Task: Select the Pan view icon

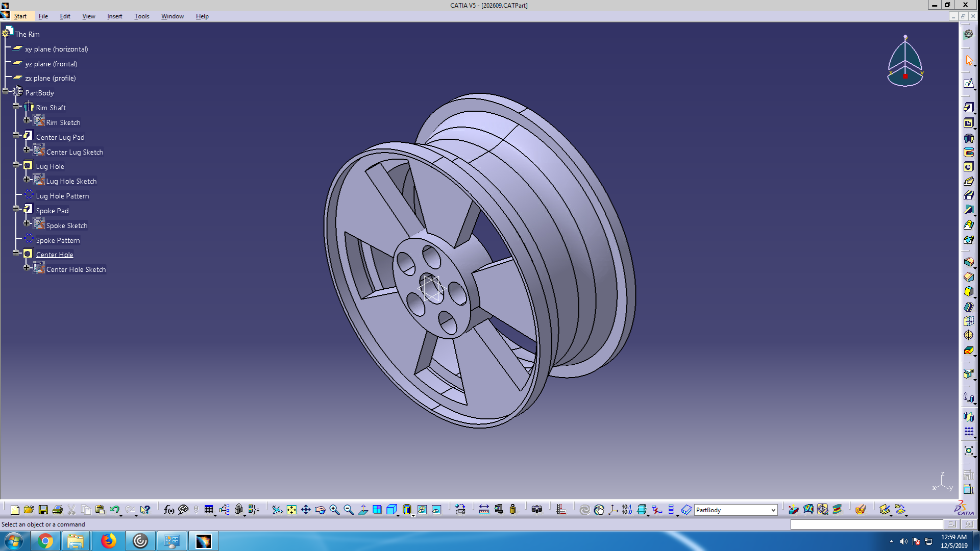Action: pyautogui.click(x=306, y=510)
